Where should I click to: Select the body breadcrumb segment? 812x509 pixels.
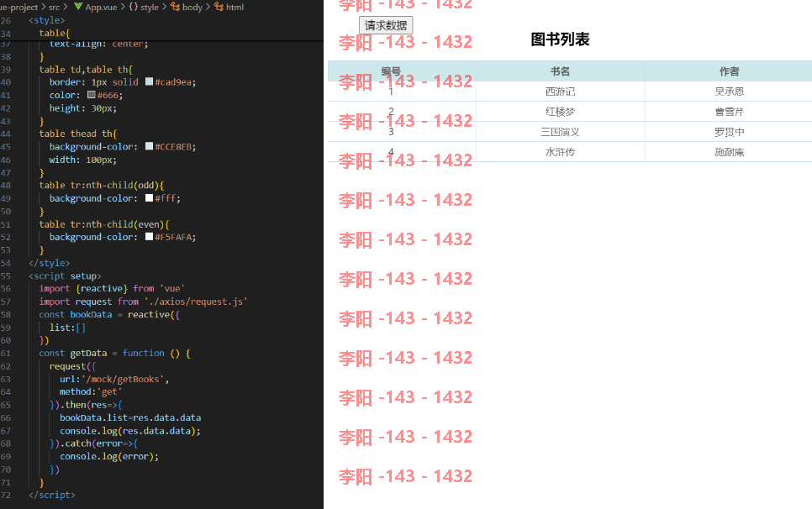pos(192,8)
